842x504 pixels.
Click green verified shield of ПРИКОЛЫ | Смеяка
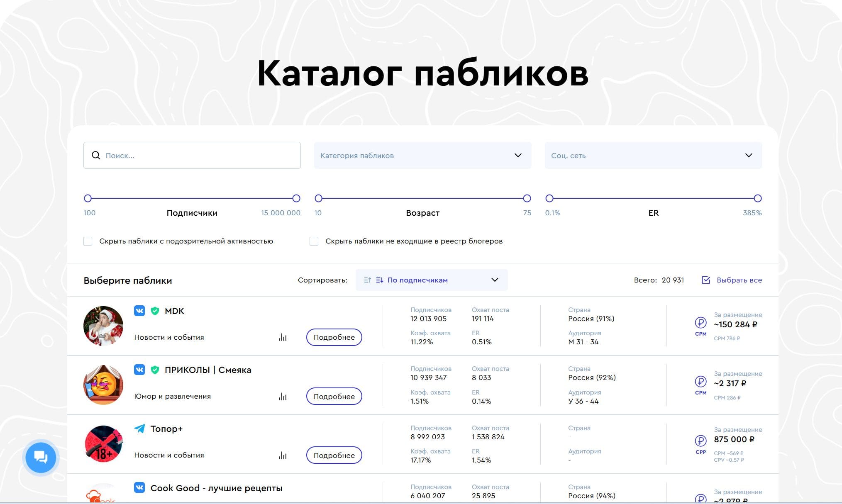[x=155, y=370]
